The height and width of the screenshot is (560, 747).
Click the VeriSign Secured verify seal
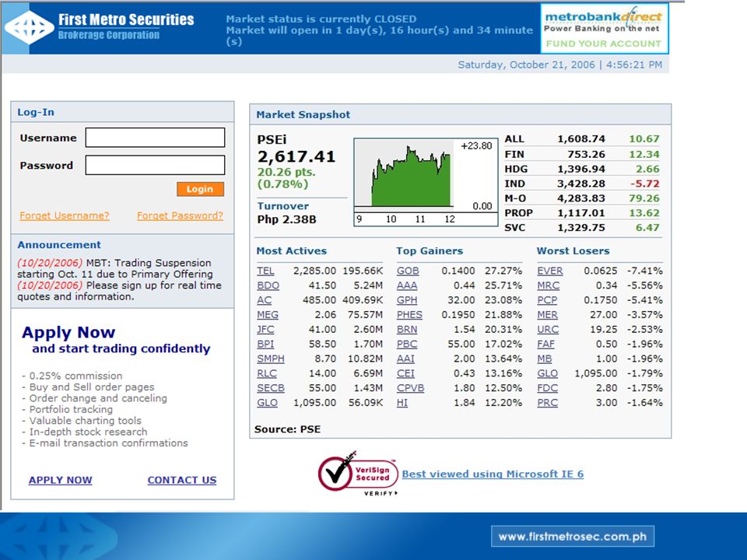(x=358, y=474)
